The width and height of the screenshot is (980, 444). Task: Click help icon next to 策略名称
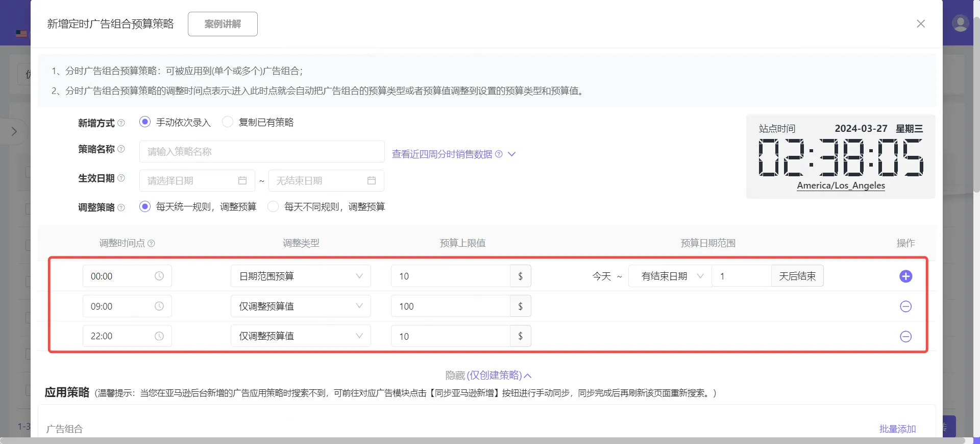pyautogui.click(x=121, y=149)
